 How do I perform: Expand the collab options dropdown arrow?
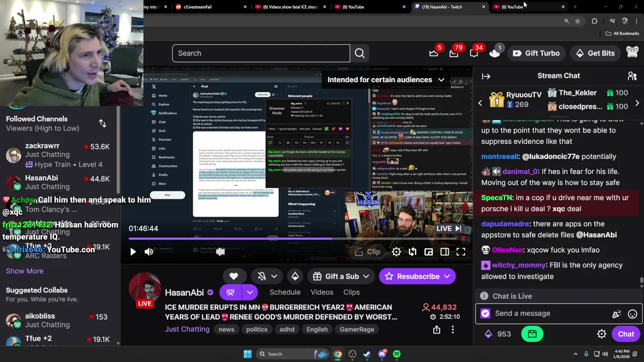click(250, 292)
